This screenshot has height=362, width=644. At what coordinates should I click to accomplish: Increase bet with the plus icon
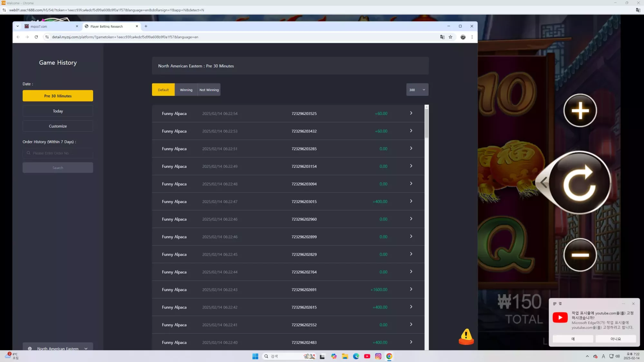pyautogui.click(x=580, y=110)
